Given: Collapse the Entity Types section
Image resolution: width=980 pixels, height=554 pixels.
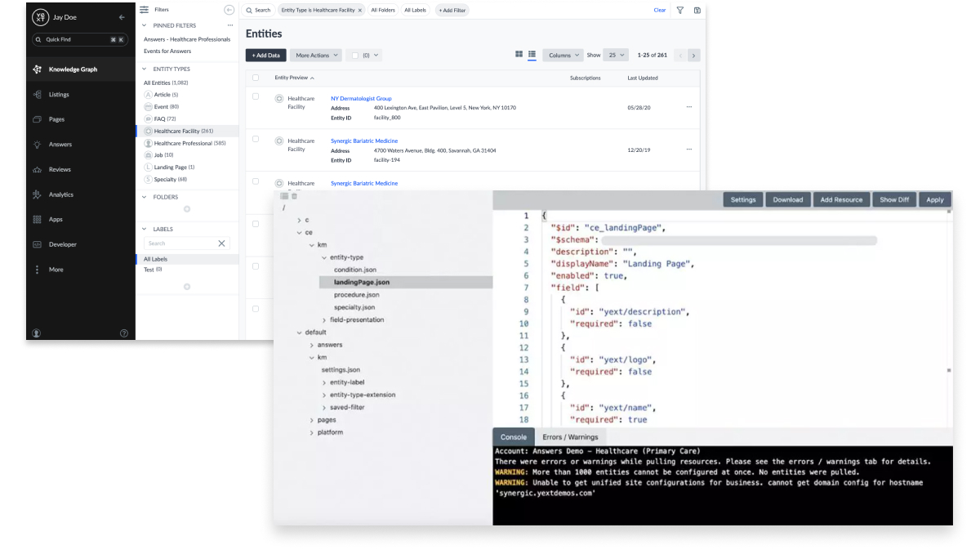Looking at the screenshot, I should point(145,69).
